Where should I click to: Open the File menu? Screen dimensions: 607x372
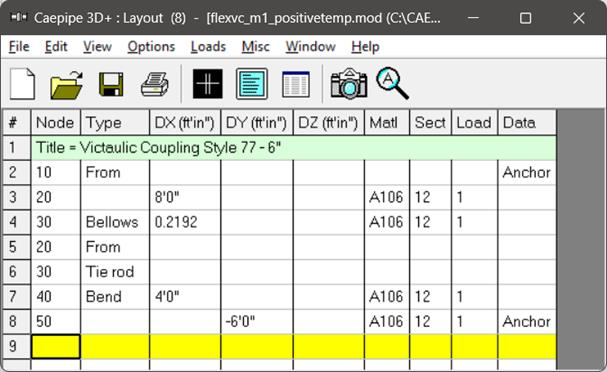click(19, 47)
